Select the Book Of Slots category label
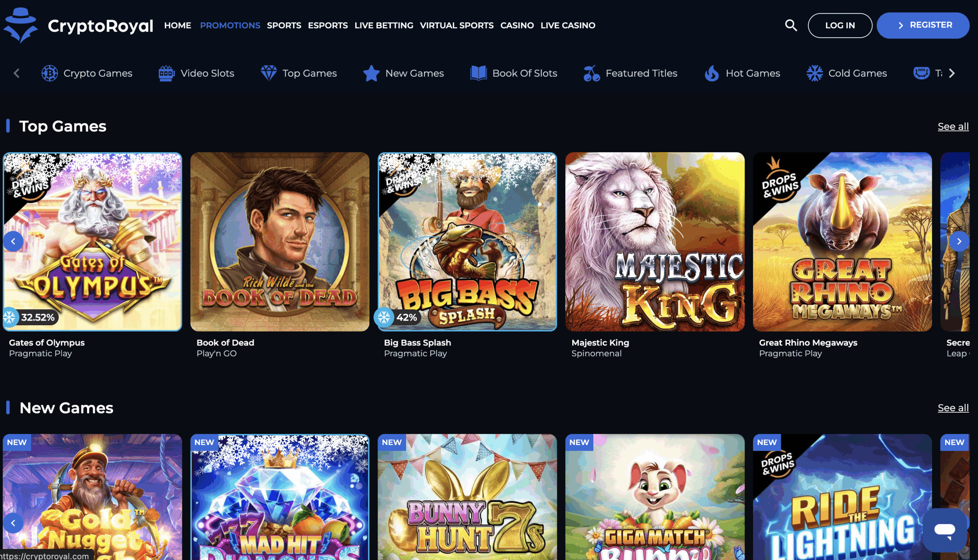Image resolution: width=978 pixels, height=560 pixels. pyautogui.click(x=525, y=73)
